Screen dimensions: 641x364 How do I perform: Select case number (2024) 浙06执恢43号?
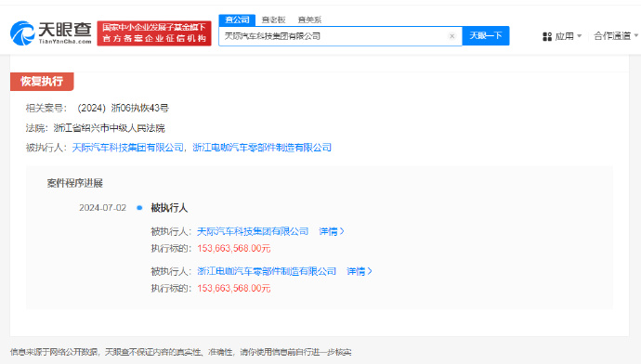coord(123,109)
